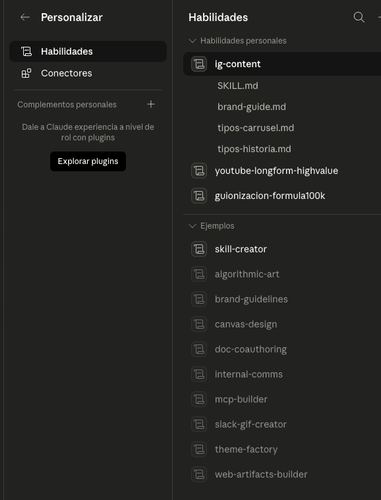This screenshot has width=381, height=500.
Task: Click the Complementos personales label
Action: [x=67, y=104]
